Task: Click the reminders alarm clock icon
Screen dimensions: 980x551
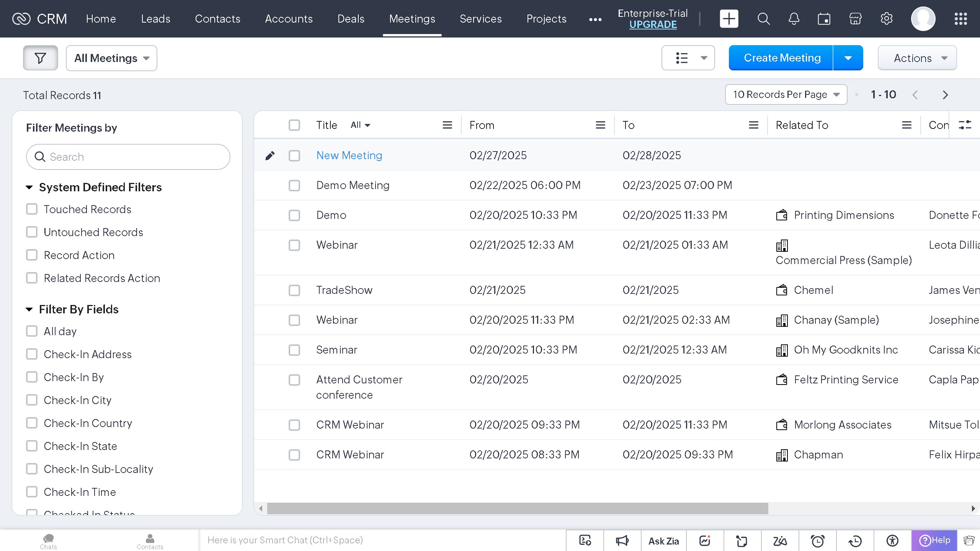Action: tap(818, 541)
